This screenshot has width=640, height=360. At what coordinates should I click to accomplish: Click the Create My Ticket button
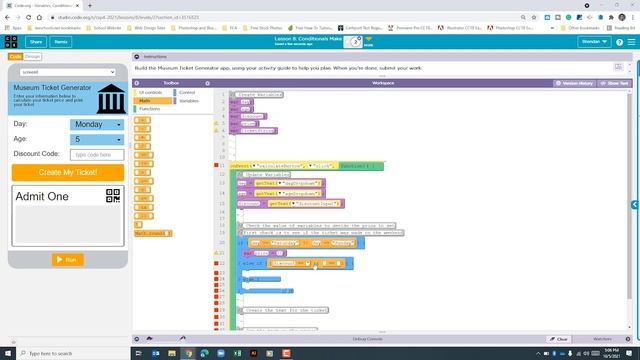coord(68,172)
